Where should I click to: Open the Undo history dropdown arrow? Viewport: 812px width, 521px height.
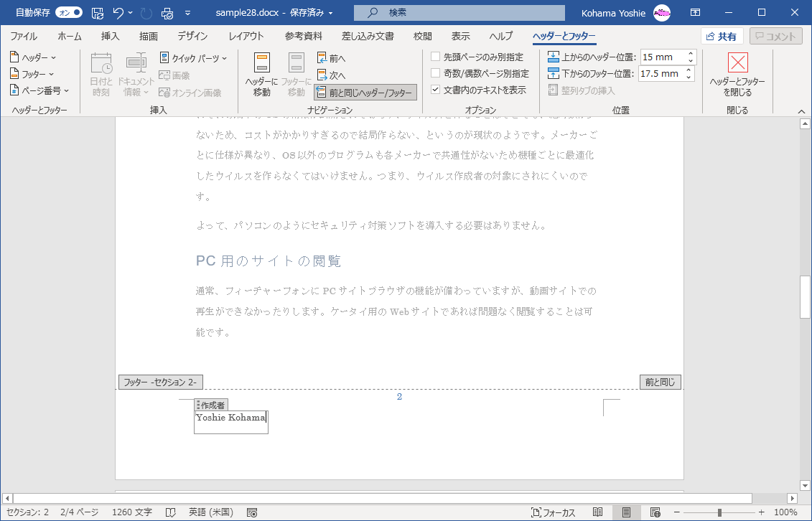(130, 13)
